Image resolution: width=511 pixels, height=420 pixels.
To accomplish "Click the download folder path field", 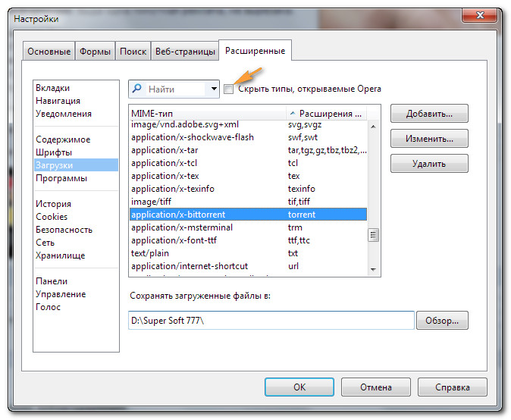I will 271,321.
